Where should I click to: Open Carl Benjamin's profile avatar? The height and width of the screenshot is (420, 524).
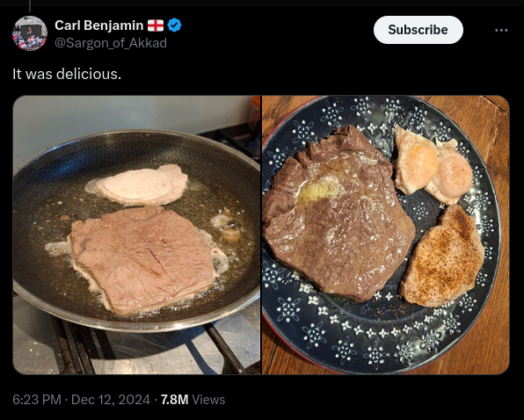(x=30, y=33)
